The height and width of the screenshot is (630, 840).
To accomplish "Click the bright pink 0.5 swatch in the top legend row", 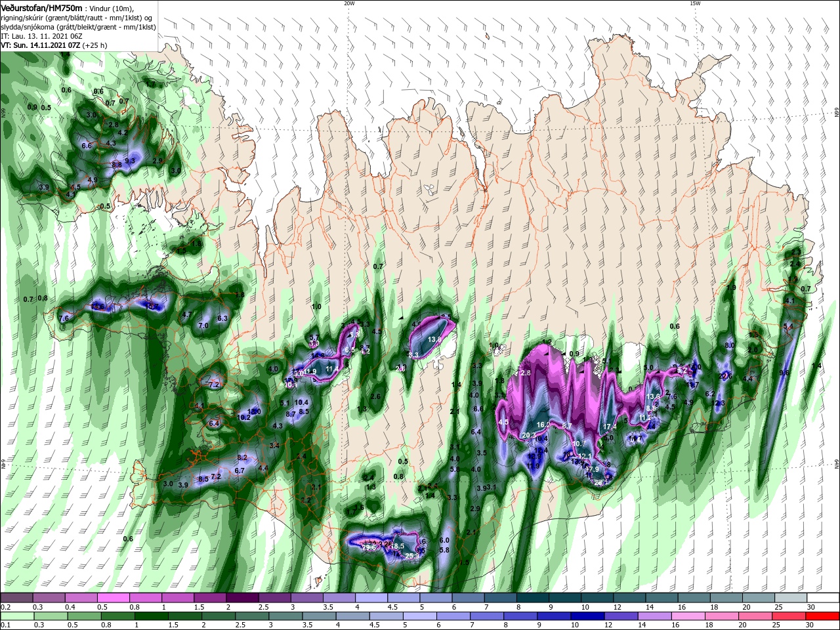I will (113, 598).
